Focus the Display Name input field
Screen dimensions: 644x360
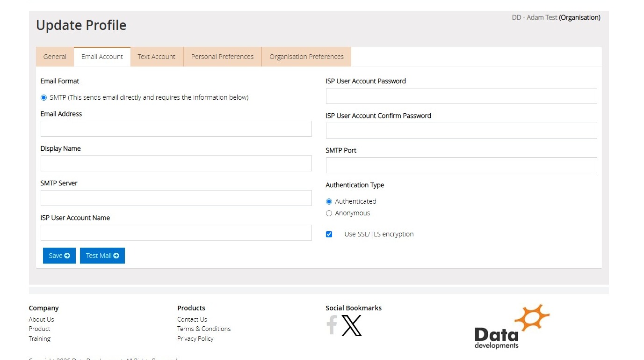tap(176, 163)
